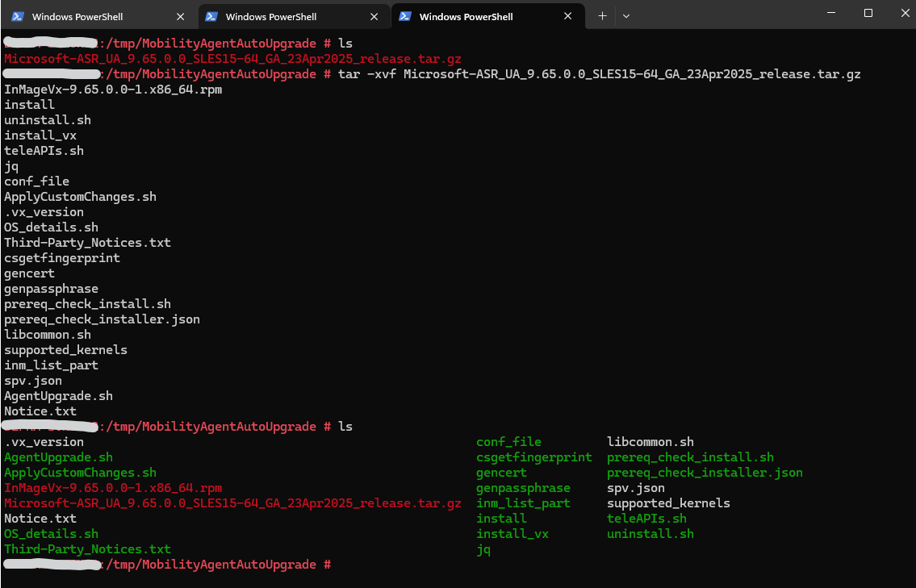
Task: Click white 'AgentUpgrade.sh' in the tar output
Action: [x=58, y=396]
